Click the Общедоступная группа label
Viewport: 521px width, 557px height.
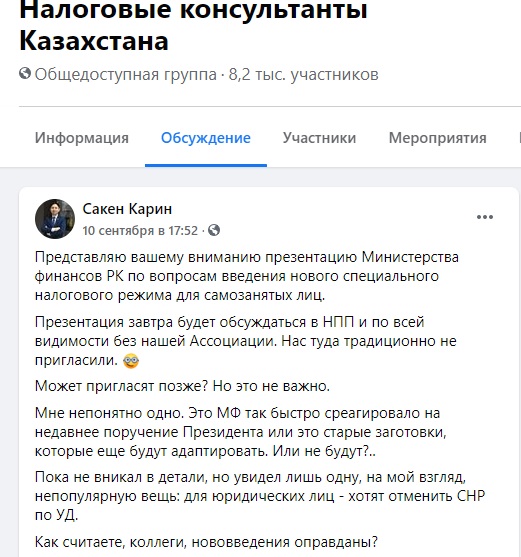point(125,75)
